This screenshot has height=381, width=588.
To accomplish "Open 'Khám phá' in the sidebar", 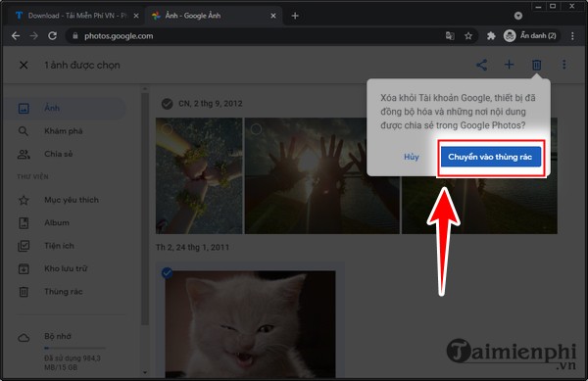I will (65, 131).
